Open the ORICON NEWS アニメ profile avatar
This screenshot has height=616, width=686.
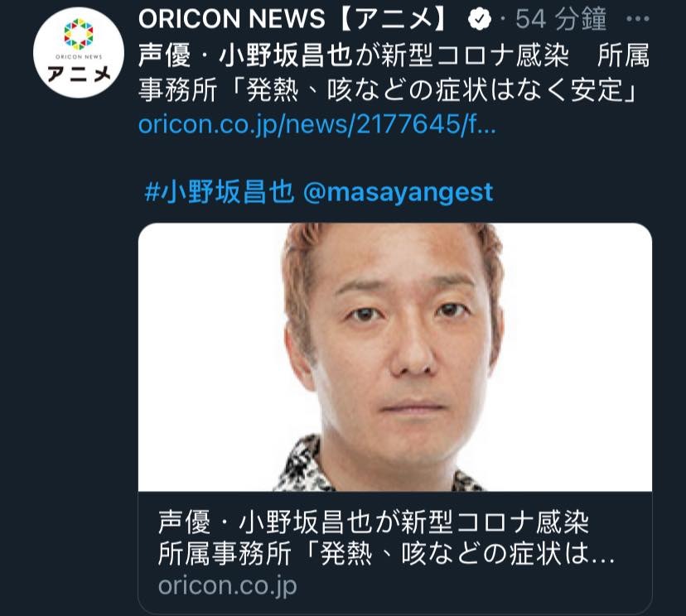click(79, 52)
